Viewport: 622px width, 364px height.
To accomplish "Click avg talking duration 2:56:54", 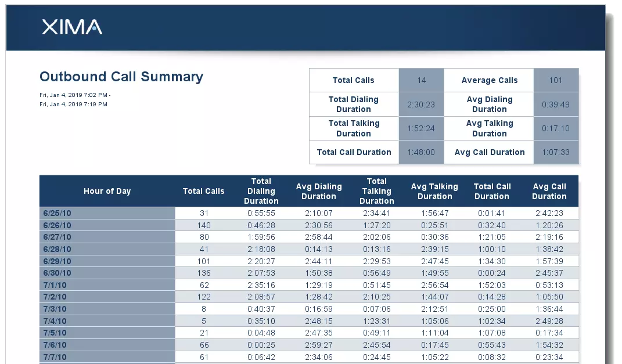I will 435,285.
